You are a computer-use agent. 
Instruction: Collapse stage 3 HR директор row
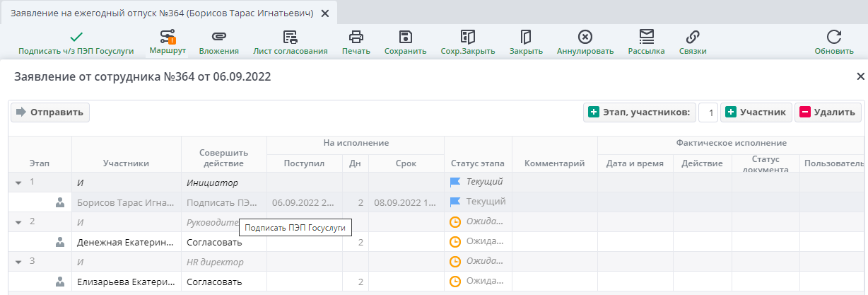coord(18,262)
